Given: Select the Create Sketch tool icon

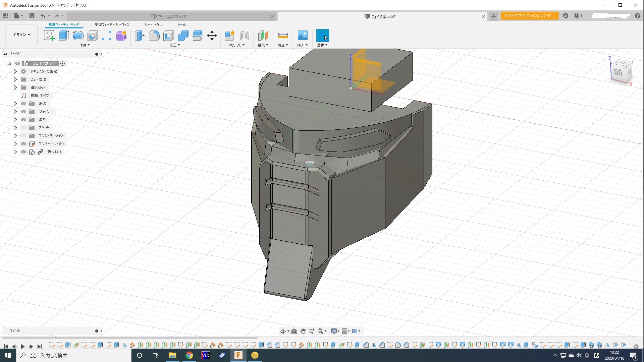Looking at the screenshot, I should click(x=49, y=36).
